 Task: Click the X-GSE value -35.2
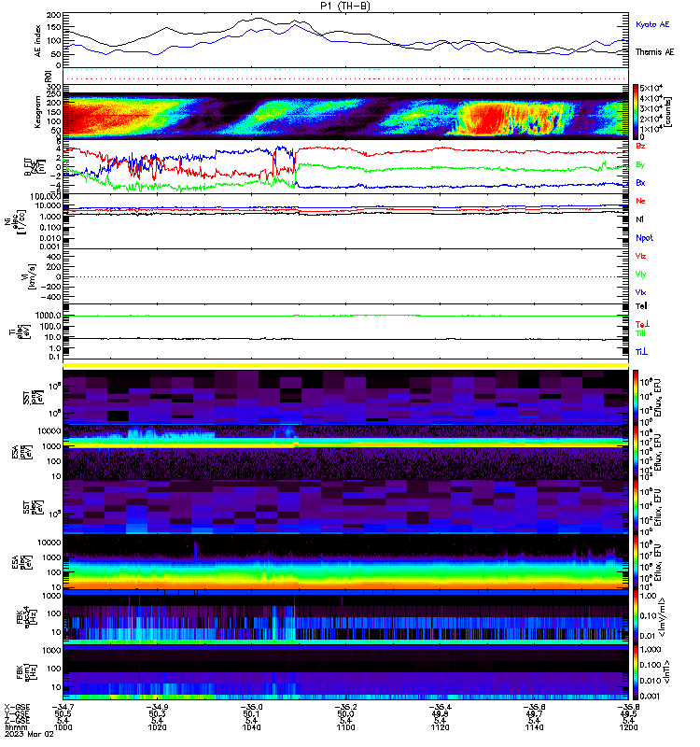pyautogui.click(x=345, y=707)
